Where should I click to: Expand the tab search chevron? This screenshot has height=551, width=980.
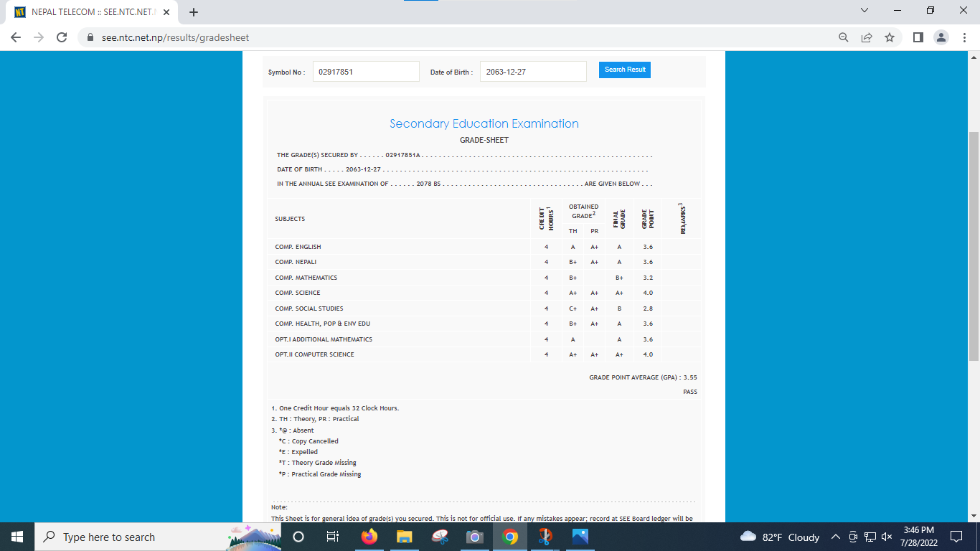[x=864, y=11]
